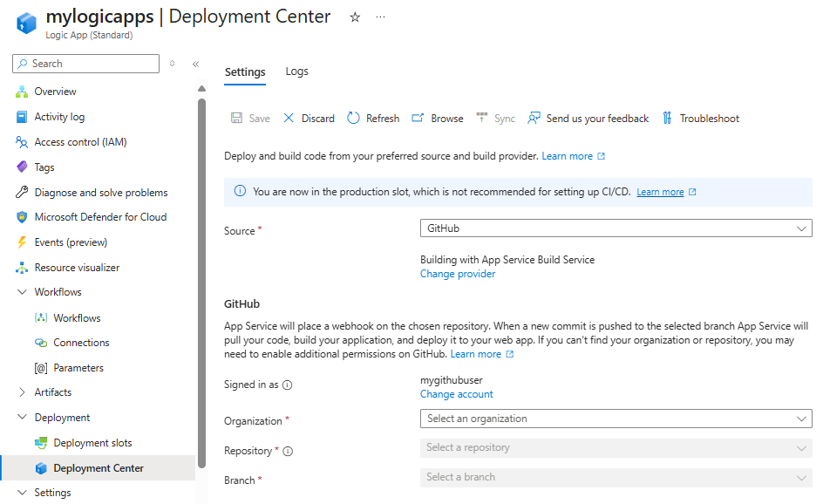This screenshot has width=823, height=504.
Task: Click the Troubleshoot tools icon
Action: pyautogui.click(x=667, y=118)
